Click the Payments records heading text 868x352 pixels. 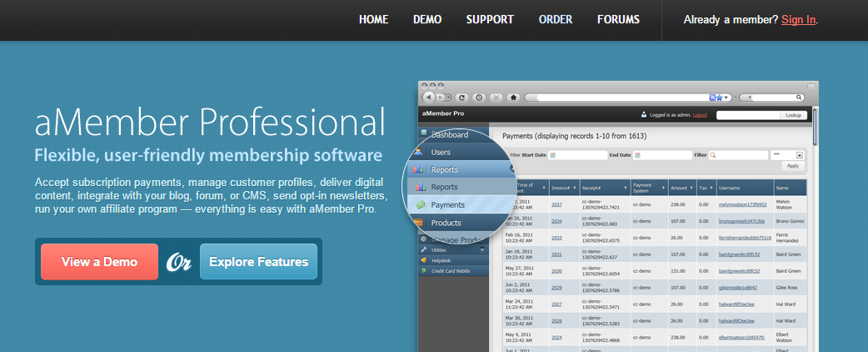tap(574, 136)
